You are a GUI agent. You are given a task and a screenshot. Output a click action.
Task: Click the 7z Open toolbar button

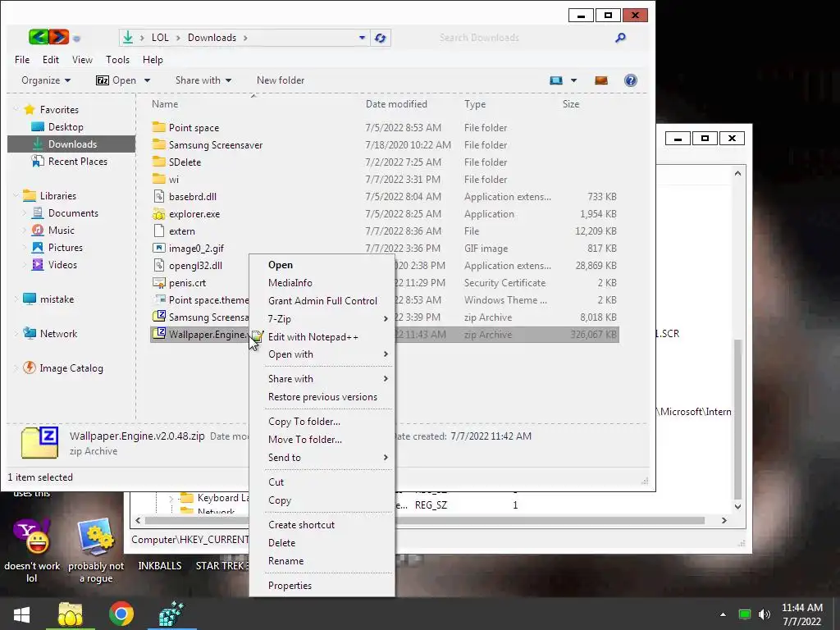click(116, 80)
